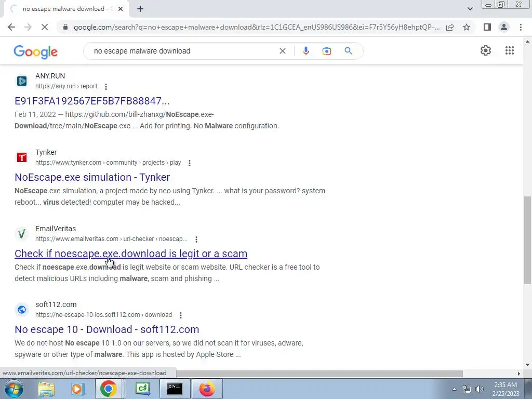Open more options for Tynker result
The height and width of the screenshot is (399, 532).
(x=190, y=163)
